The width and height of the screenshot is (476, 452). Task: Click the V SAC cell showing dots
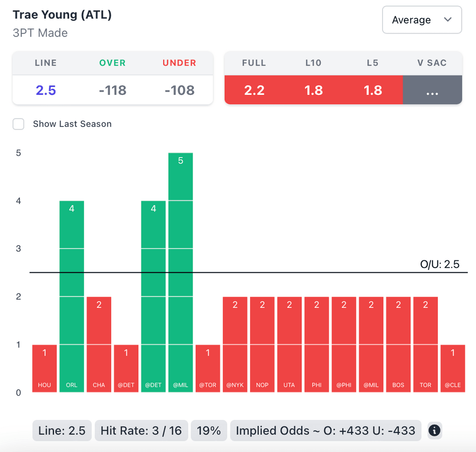pos(432,90)
